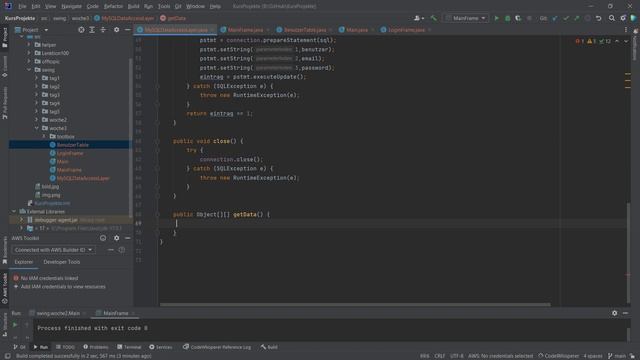
Task: Click CodeWhisperer status bar widget
Action: [558, 356]
